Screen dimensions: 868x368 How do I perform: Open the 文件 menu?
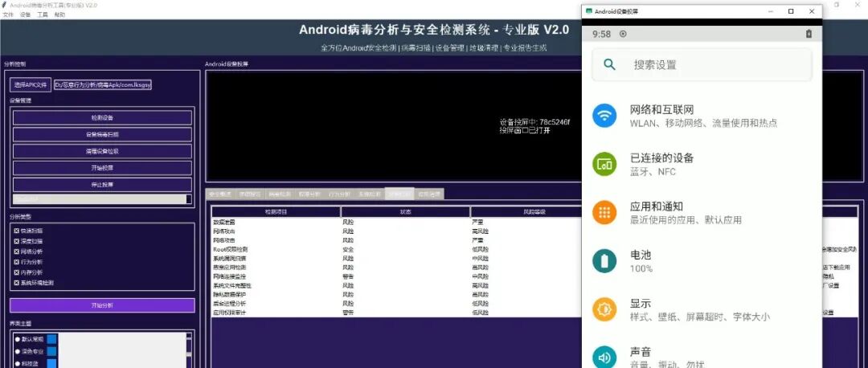coord(8,15)
